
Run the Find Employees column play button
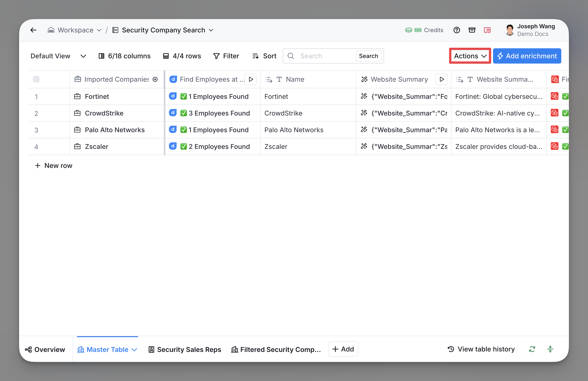click(x=251, y=79)
